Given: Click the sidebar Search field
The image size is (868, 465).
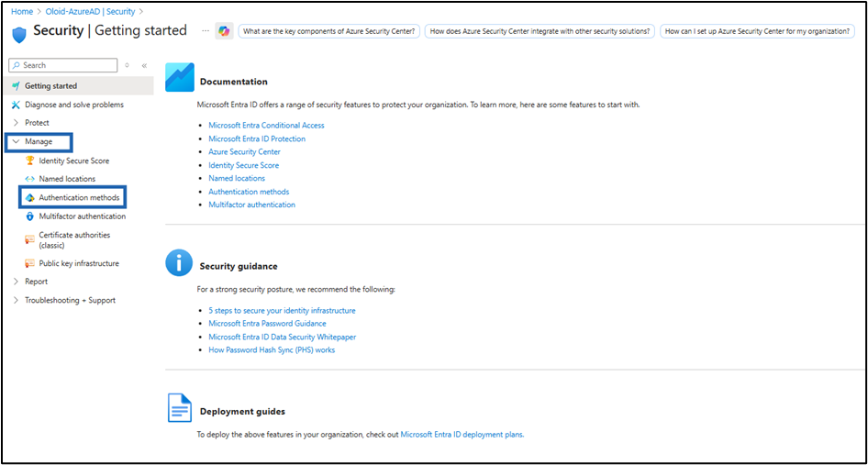Looking at the screenshot, I should [63, 65].
